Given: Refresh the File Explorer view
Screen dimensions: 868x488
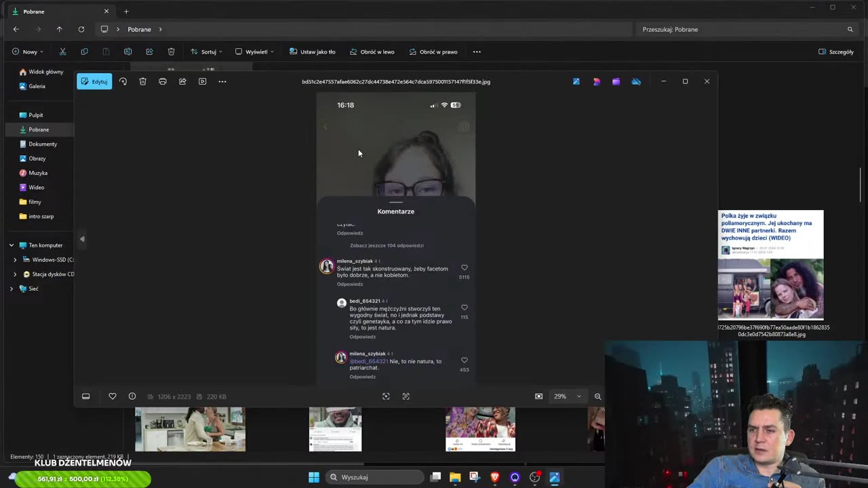Looking at the screenshot, I should click(x=81, y=29).
